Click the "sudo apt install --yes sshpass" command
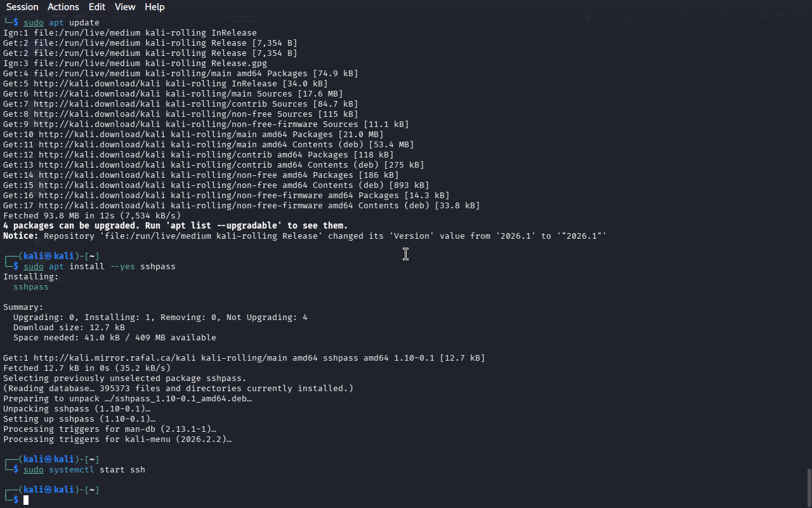 coord(100,267)
